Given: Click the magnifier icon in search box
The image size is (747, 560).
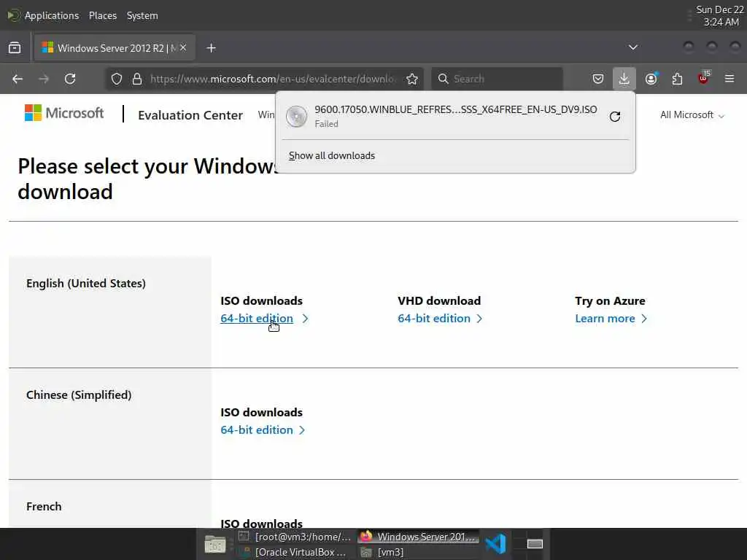Looking at the screenshot, I should click(x=443, y=79).
